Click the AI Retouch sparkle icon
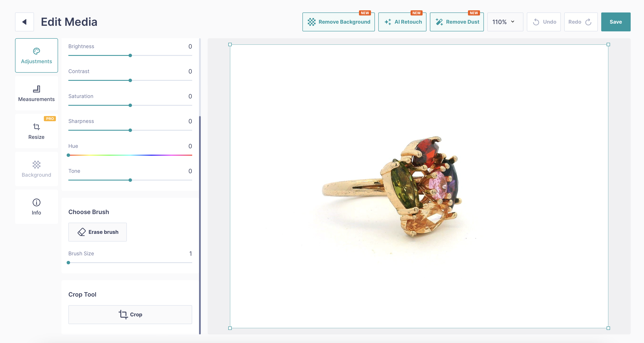This screenshot has width=644, height=343. (x=388, y=22)
